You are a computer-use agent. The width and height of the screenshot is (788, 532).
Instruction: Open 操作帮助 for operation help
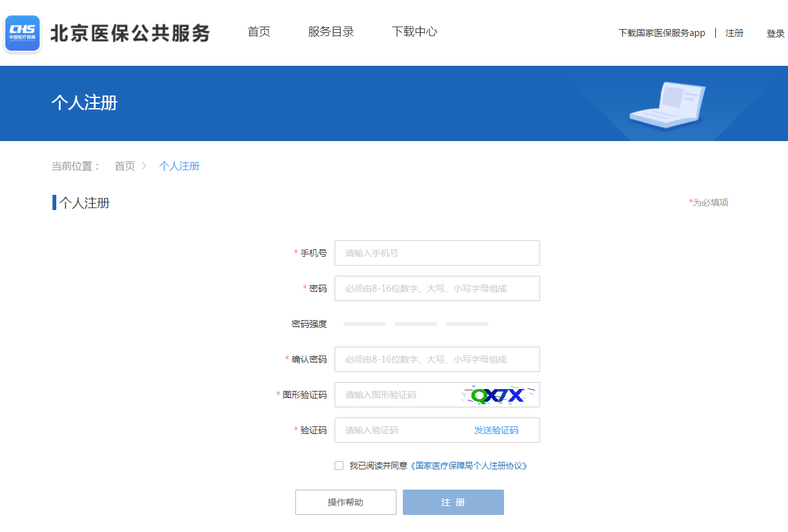pyautogui.click(x=345, y=502)
